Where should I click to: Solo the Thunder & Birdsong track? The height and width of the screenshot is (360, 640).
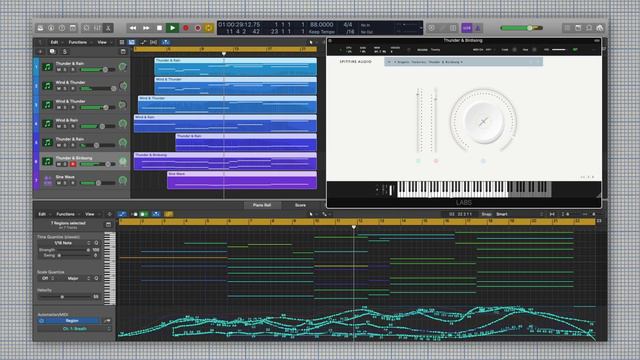65,164
